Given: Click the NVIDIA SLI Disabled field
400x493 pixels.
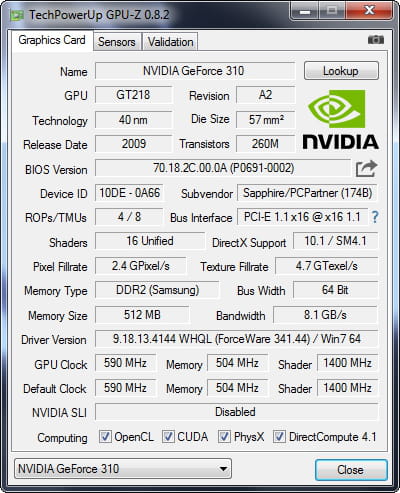Looking at the screenshot, I should pos(237,412).
